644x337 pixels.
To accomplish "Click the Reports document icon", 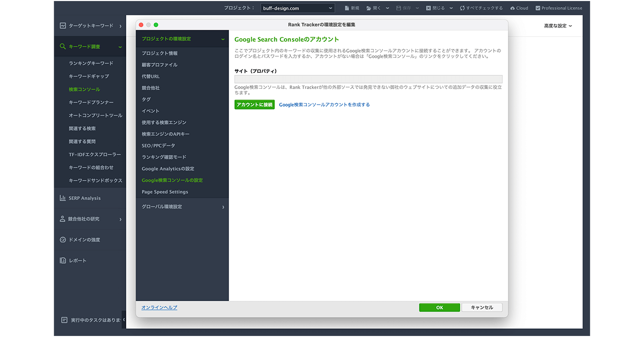I will click(x=63, y=261).
